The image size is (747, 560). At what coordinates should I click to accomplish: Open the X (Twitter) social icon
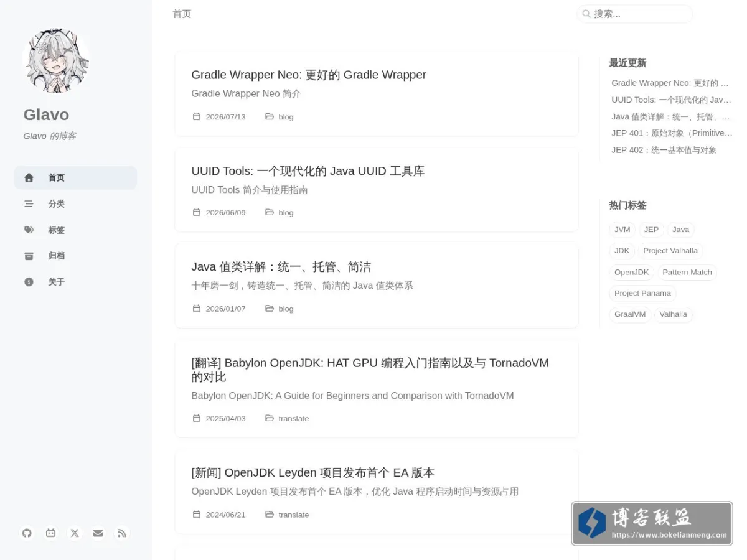tap(75, 533)
